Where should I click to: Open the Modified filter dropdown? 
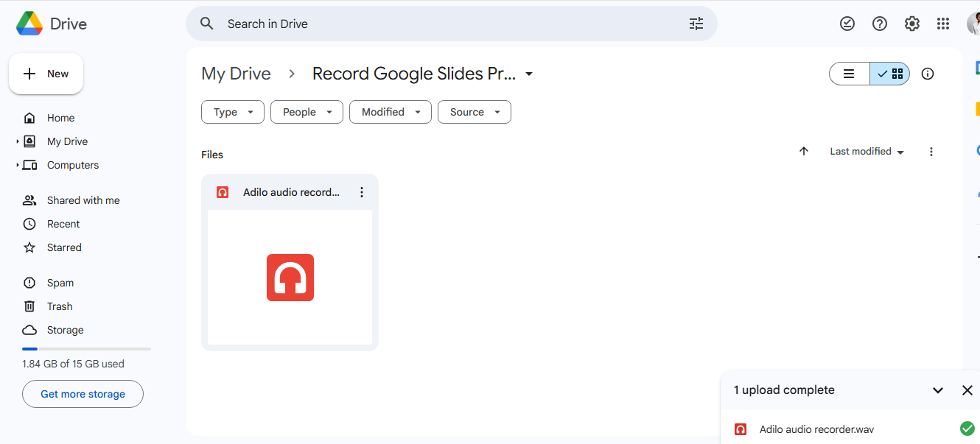pos(391,112)
